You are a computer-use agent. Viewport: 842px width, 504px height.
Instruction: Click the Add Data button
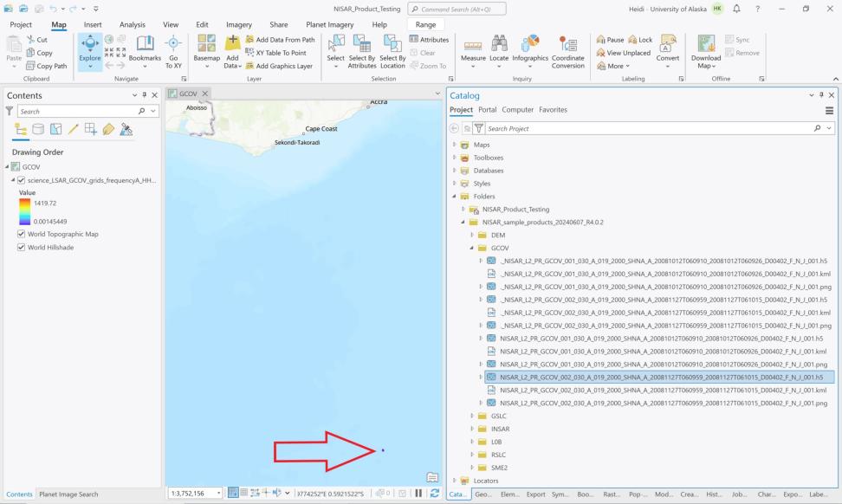(x=232, y=52)
